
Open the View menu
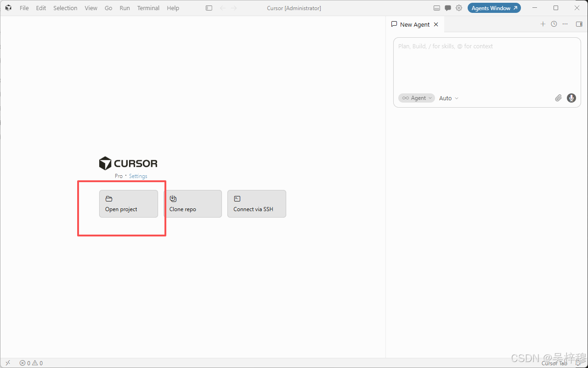[x=91, y=8]
